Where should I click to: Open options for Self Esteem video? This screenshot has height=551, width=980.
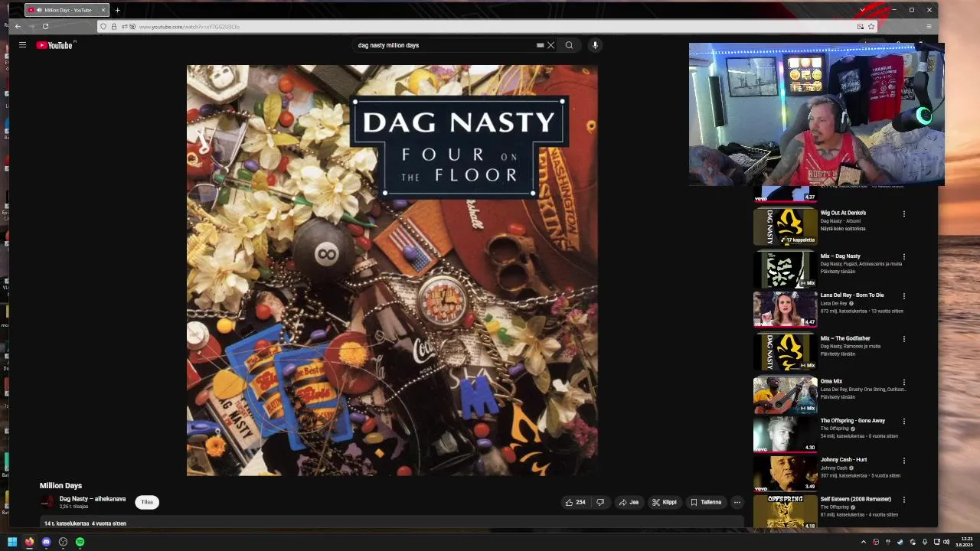(904, 500)
